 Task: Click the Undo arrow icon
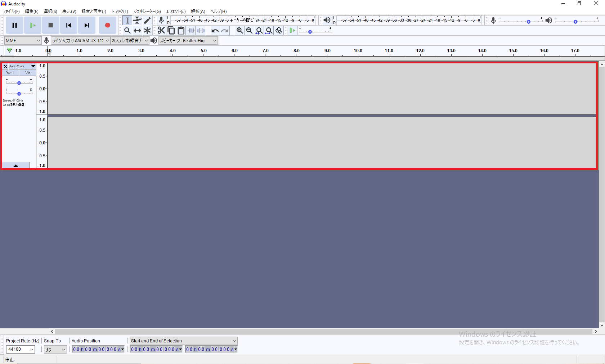click(215, 31)
